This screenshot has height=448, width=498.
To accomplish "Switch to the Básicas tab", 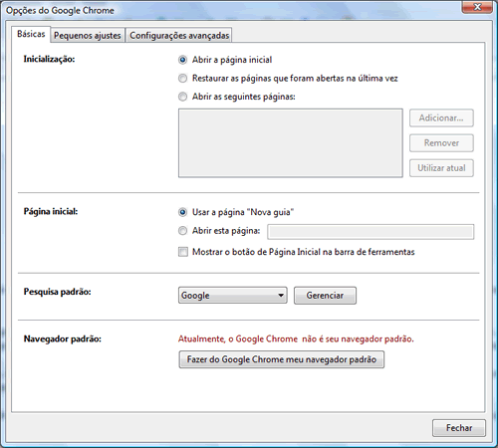I will click(31, 34).
